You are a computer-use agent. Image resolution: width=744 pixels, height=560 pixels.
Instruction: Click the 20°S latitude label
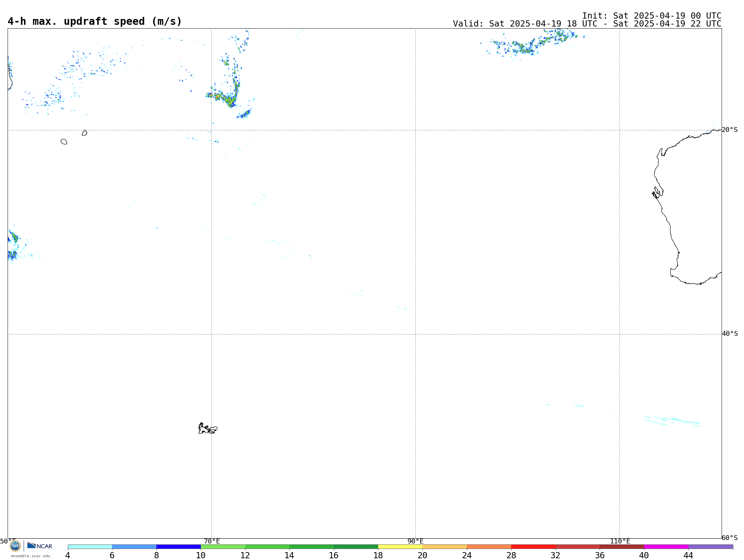pos(730,130)
